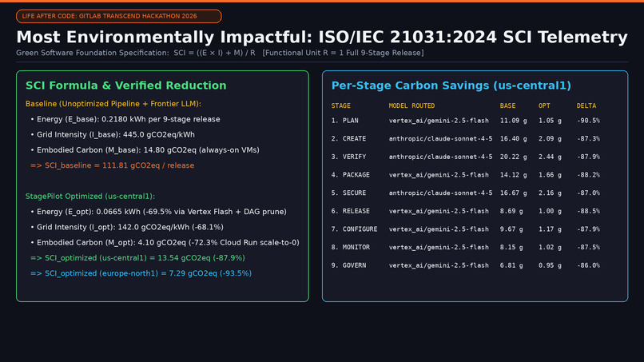Select the 'Most Environmentally Impactful' slide title

(322, 37)
